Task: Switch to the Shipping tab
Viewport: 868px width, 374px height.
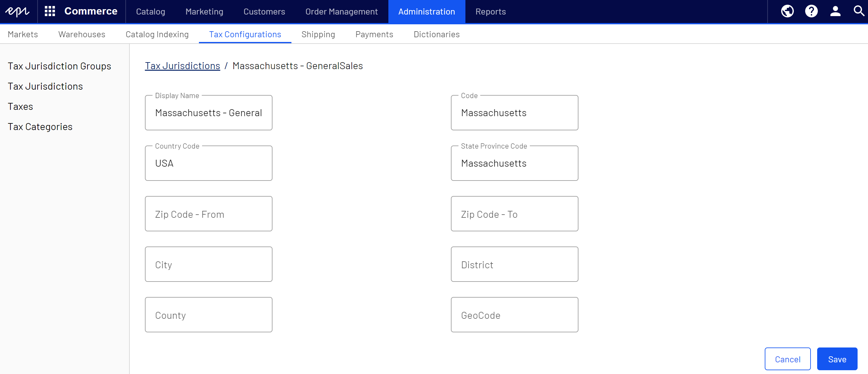Action: [x=318, y=34]
